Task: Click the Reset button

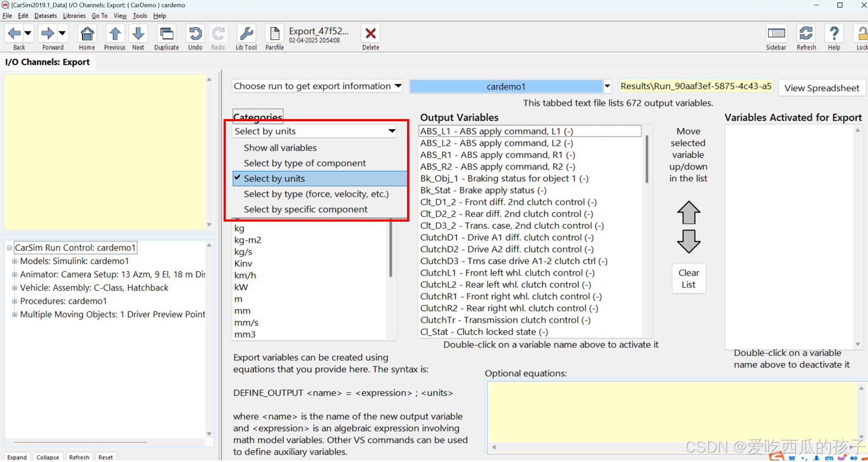Action: 105,457
